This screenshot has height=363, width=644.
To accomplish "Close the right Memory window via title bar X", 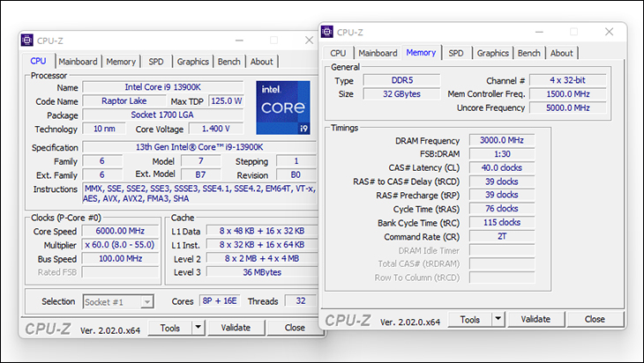I will 609,32.
